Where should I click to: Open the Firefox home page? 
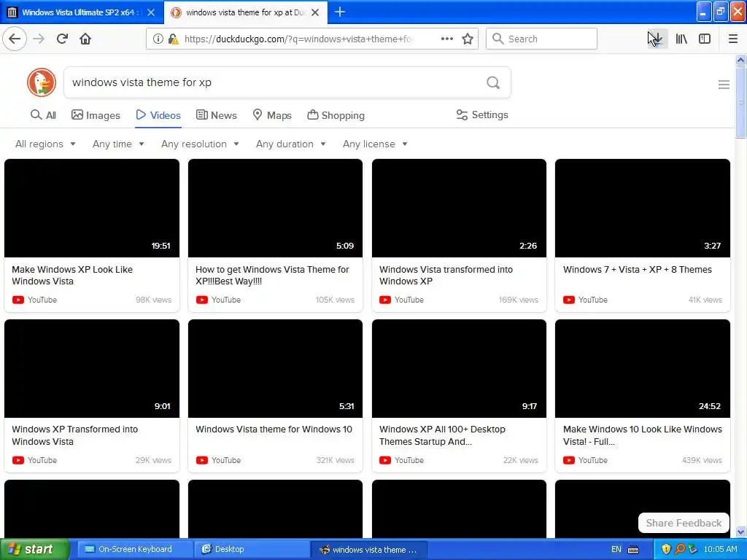(85, 39)
